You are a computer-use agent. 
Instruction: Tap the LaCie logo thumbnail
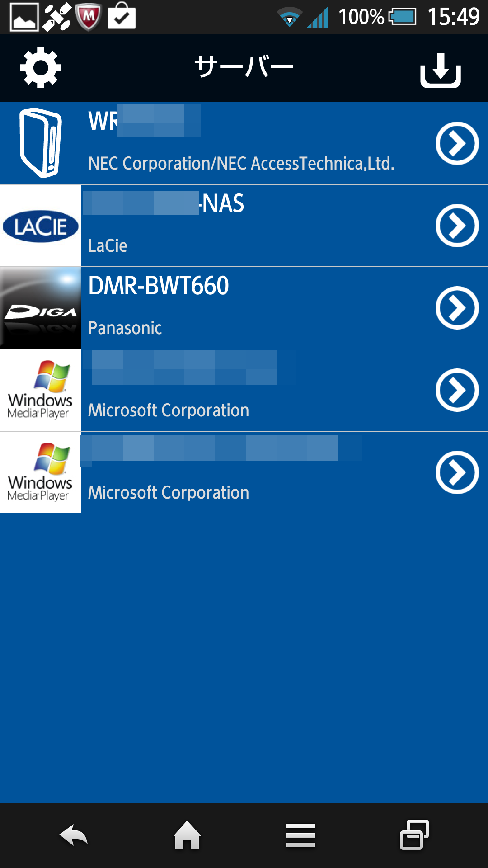(x=41, y=226)
